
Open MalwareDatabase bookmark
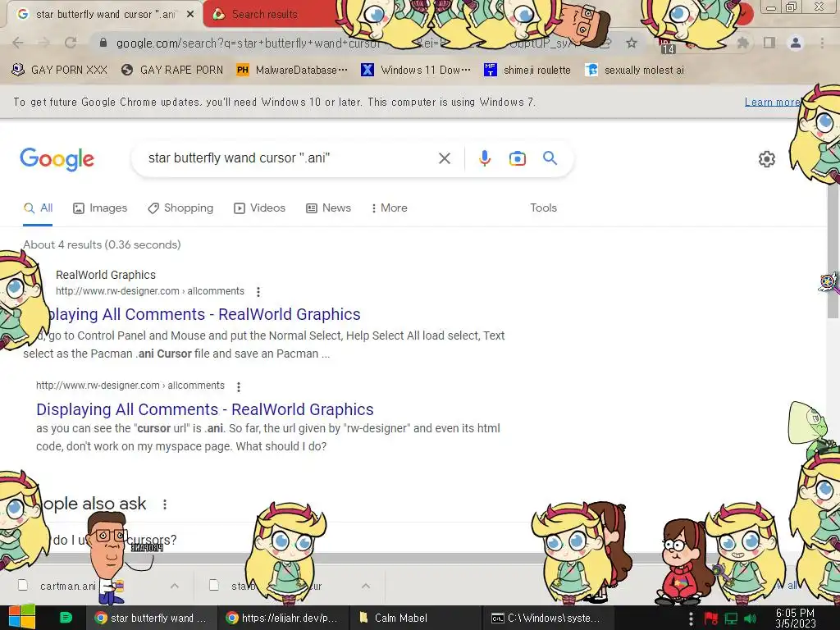pos(292,70)
